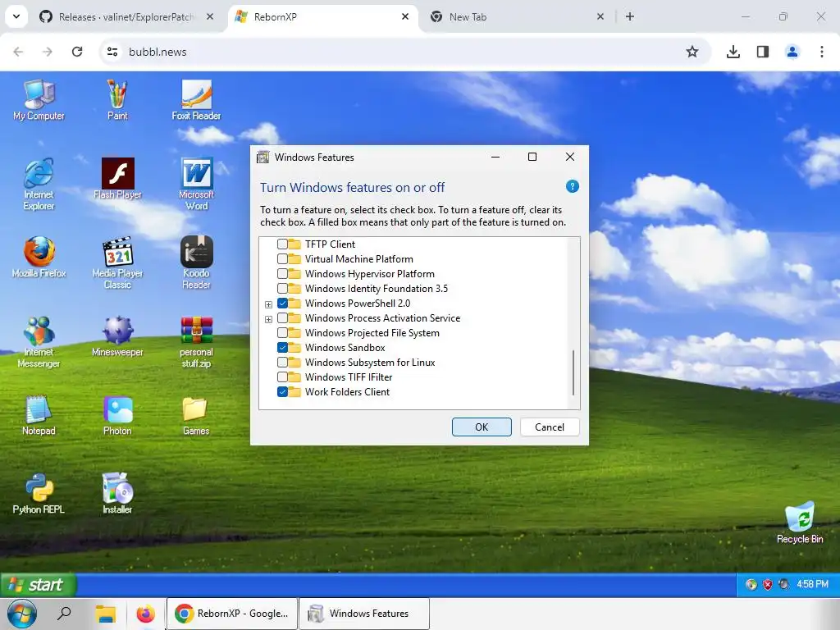Open the Installer desktop icon
Image resolution: width=840 pixels, height=630 pixels.
coord(117,494)
